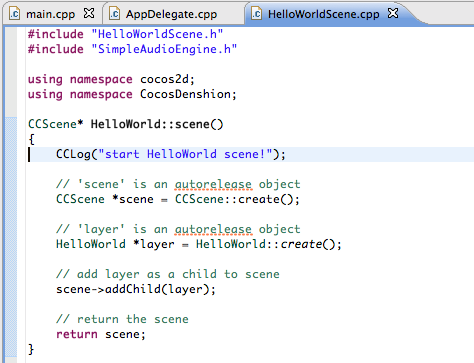Viewport: 474px width, 363px height.
Task: Click the *layer variable declaration
Action: tap(153, 244)
